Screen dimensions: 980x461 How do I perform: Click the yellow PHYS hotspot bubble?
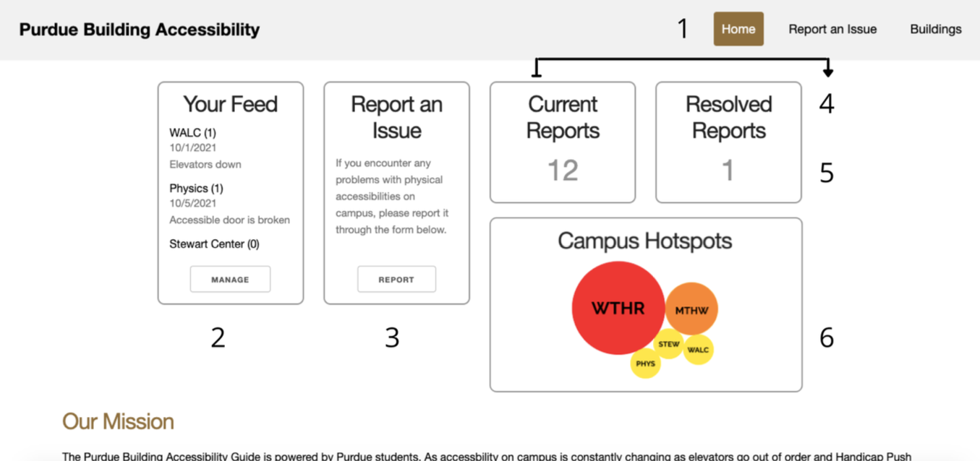pos(645,363)
